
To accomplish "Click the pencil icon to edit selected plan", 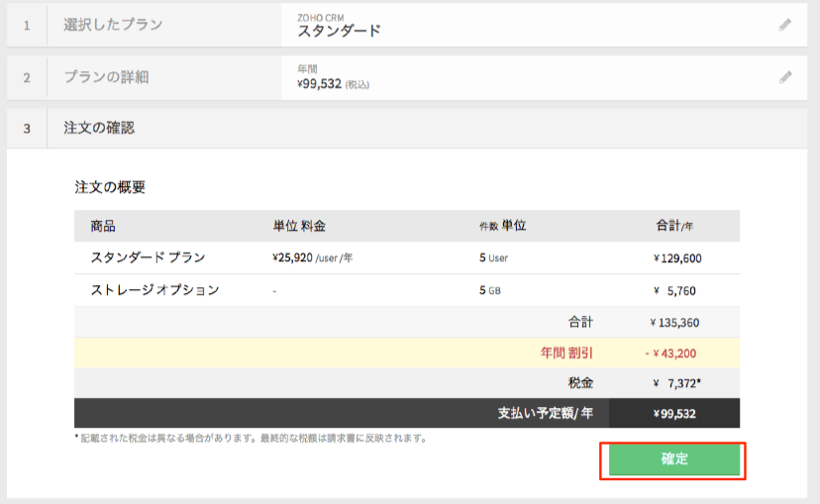I will tap(785, 25).
